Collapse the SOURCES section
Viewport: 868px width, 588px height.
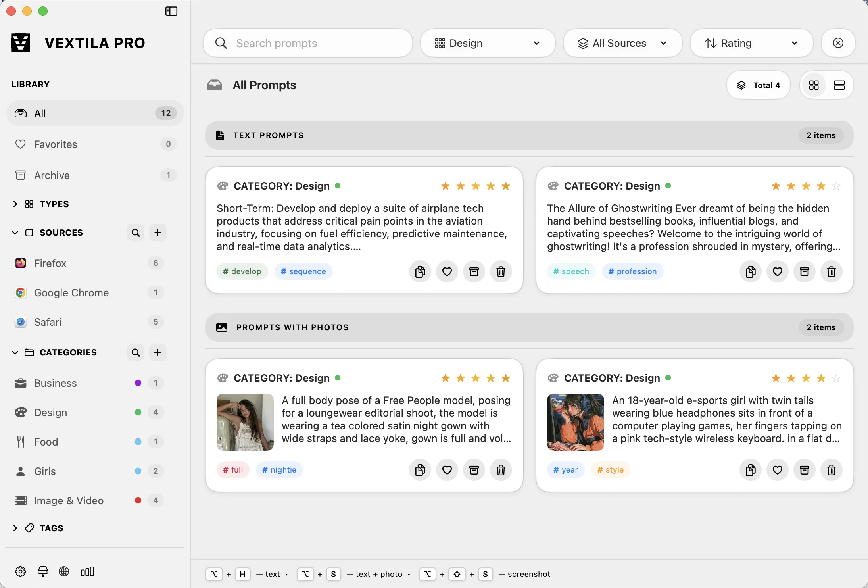click(x=15, y=233)
